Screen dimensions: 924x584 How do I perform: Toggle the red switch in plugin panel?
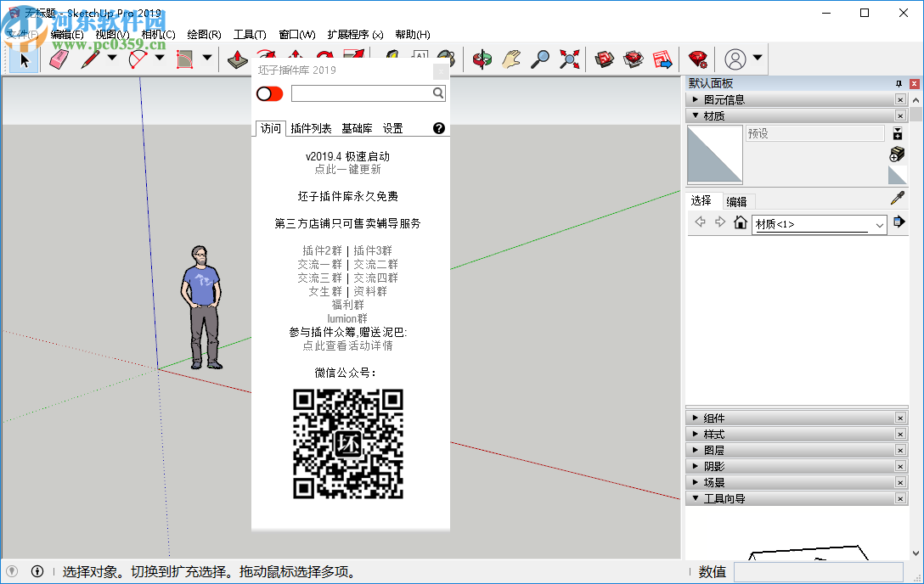click(269, 93)
